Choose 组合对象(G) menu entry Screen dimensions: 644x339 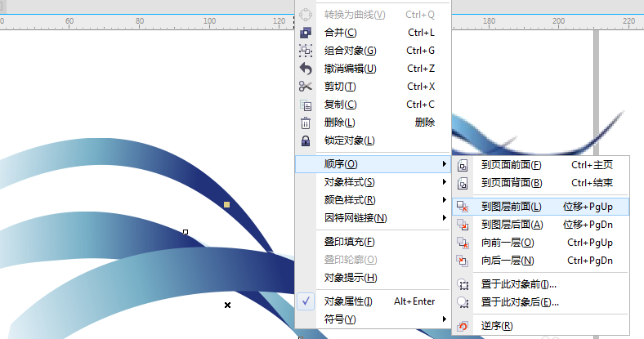coord(373,51)
